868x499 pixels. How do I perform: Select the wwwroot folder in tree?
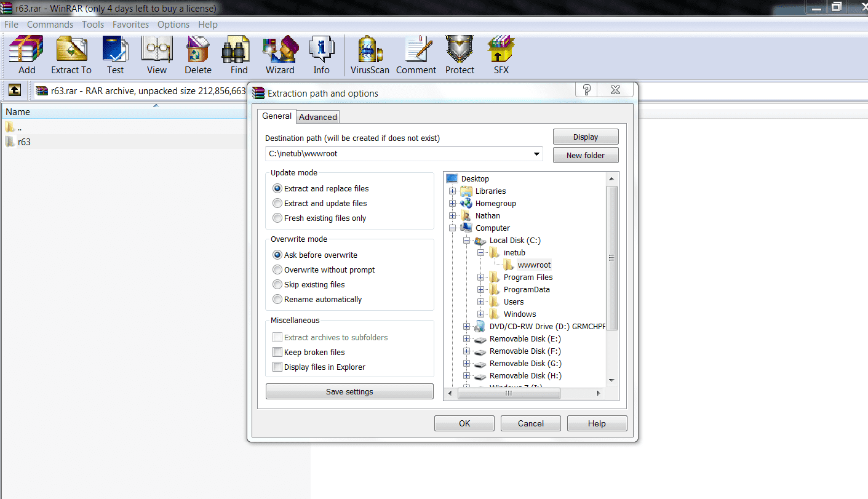[x=528, y=265]
